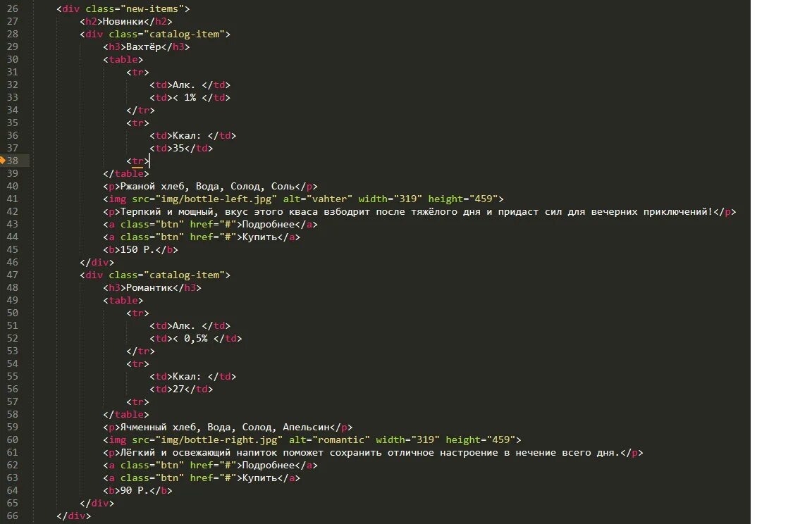Click the orange change marker beside line 38
Viewport: 812px width, 524px height.
[2, 161]
